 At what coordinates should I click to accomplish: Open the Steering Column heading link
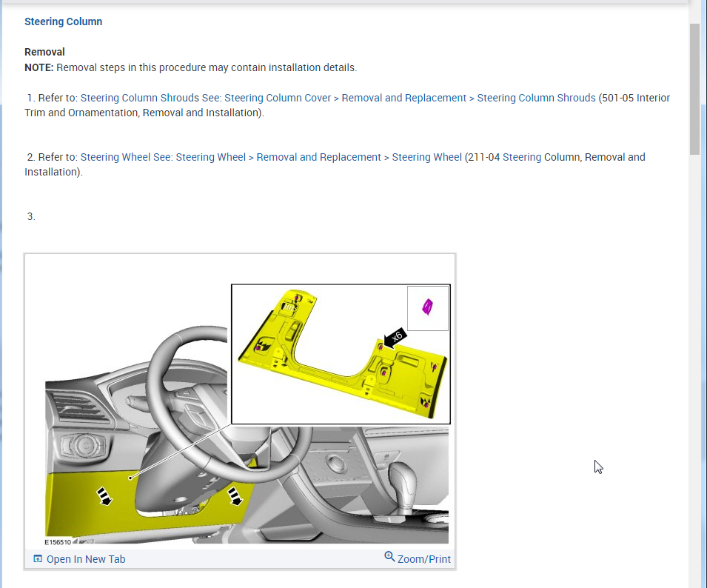[x=63, y=21]
